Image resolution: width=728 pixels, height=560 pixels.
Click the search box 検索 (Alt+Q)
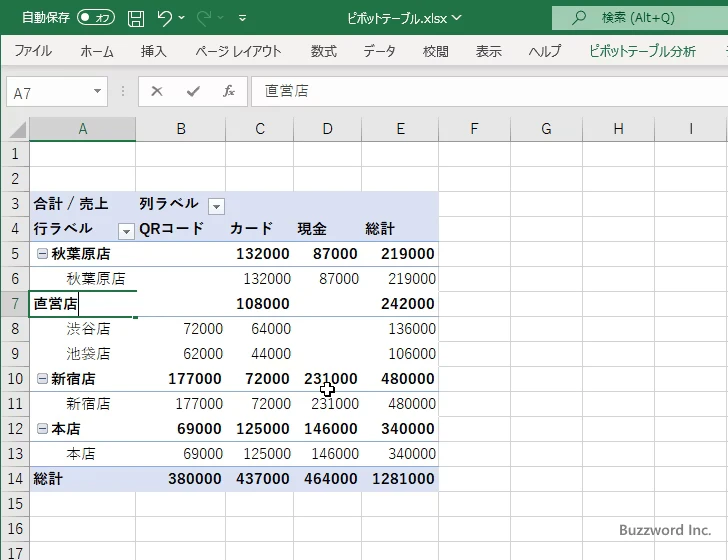(x=640, y=18)
